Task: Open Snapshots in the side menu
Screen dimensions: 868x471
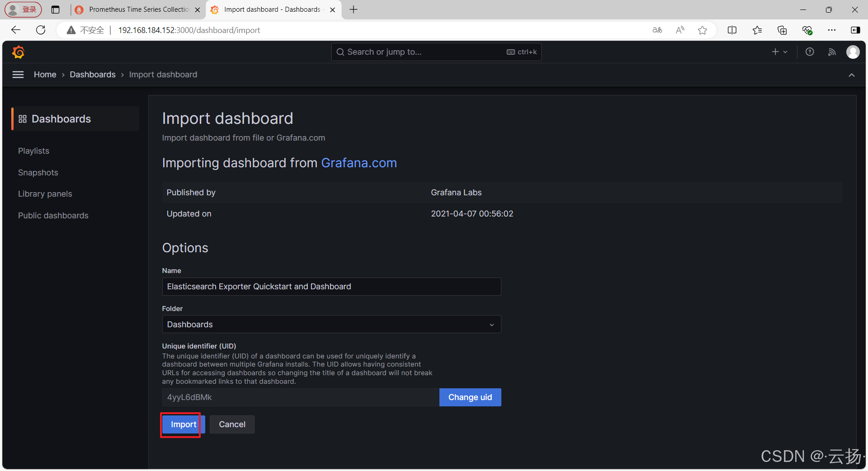Action: [x=38, y=173]
